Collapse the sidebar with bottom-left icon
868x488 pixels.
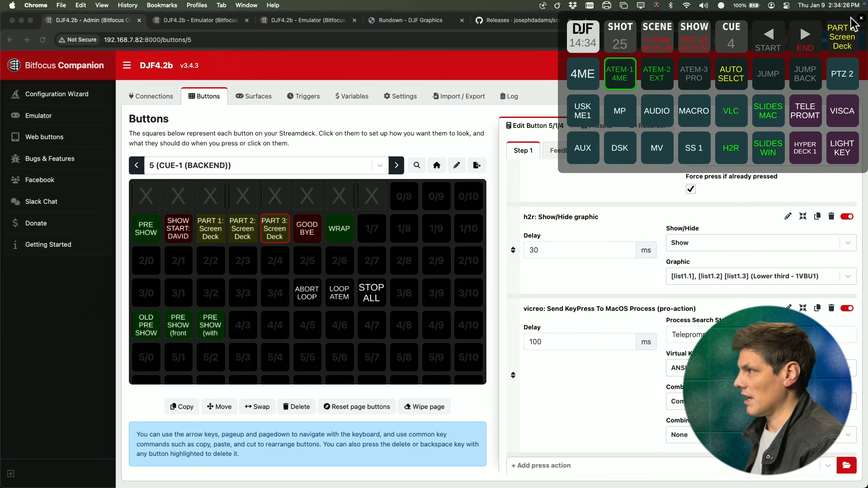pyautogui.click(x=11, y=474)
